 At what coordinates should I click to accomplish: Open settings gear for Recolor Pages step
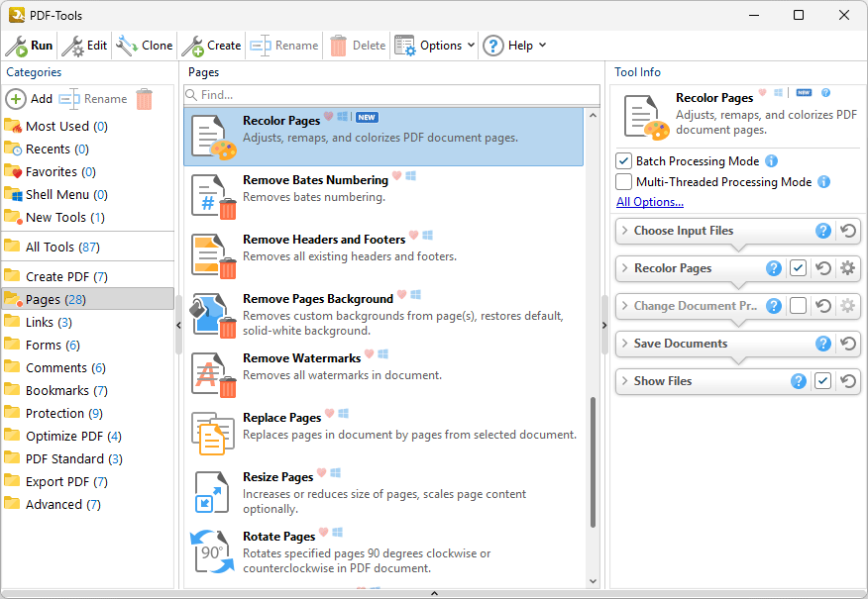pos(847,268)
